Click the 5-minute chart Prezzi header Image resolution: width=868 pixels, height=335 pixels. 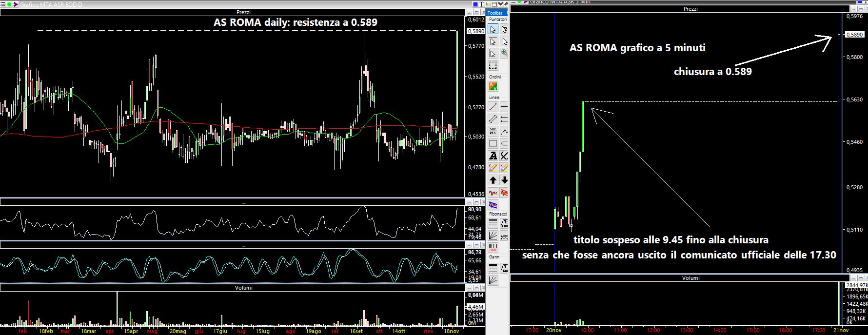690,9
